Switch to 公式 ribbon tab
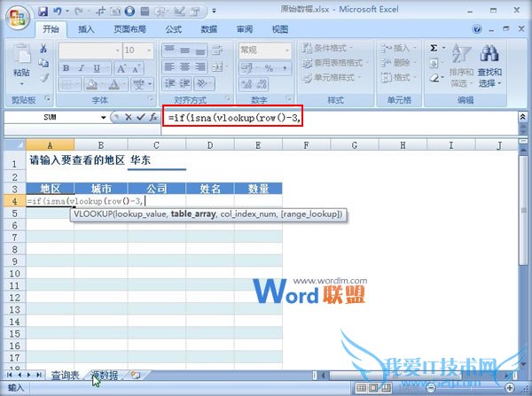This screenshot has height=396, width=532. (174, 29)
